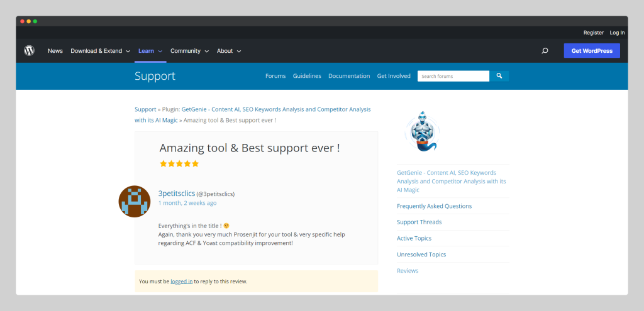
Task: Open the Support heading link
Action: pos(155,76)
